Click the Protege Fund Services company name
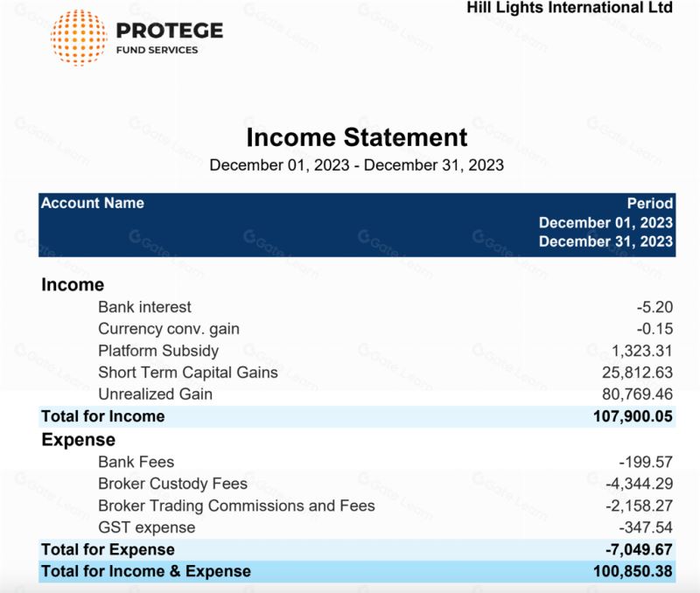700x593 pixels. (169, 38)
